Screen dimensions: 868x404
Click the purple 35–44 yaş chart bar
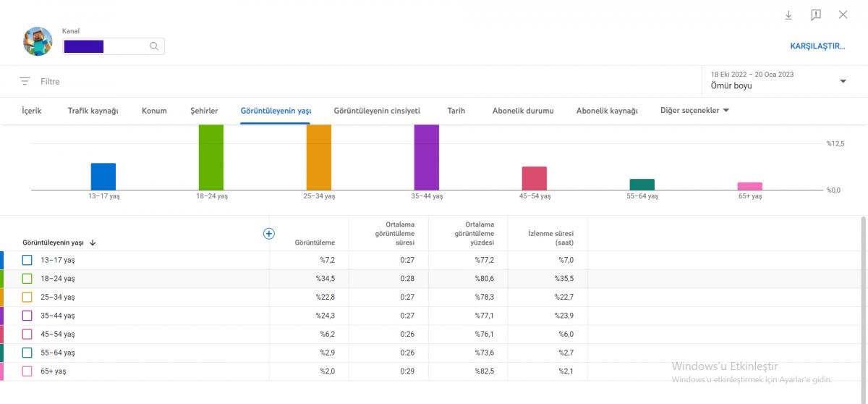pyautogui.click(x=427, y=157)
